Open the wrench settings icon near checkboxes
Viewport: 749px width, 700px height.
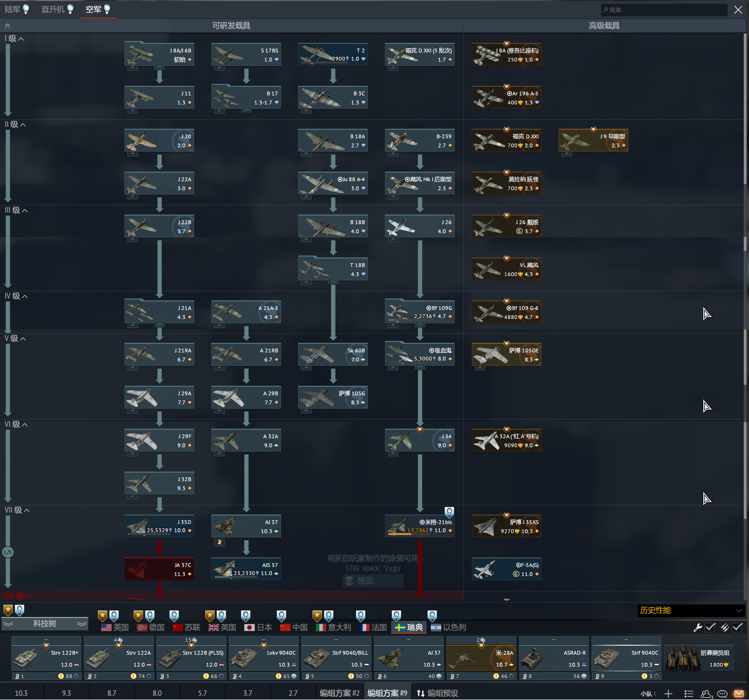tap(697, 628)
